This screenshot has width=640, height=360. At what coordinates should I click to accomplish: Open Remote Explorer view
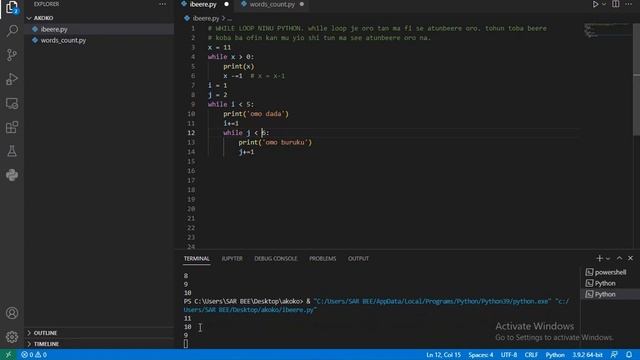tap(12, 103)
